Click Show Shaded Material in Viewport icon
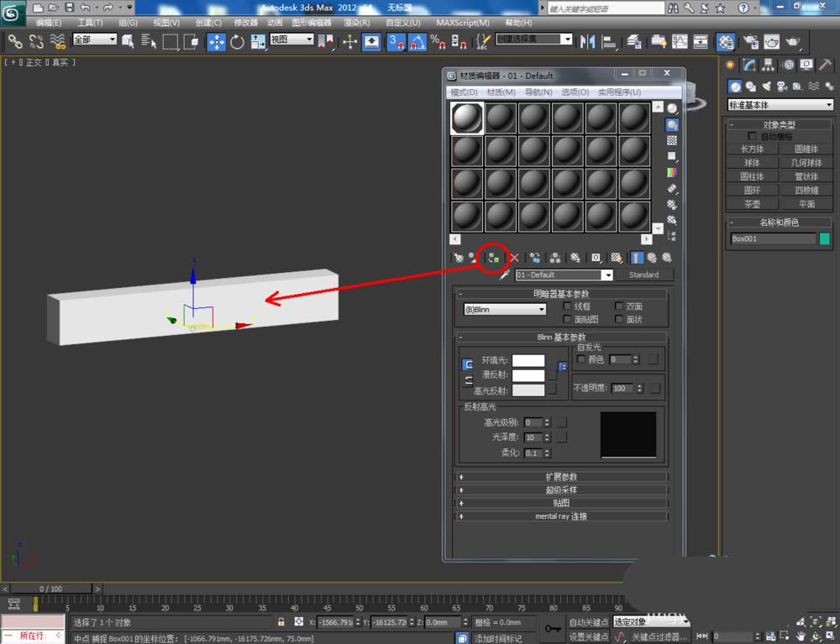 (616, 258)
